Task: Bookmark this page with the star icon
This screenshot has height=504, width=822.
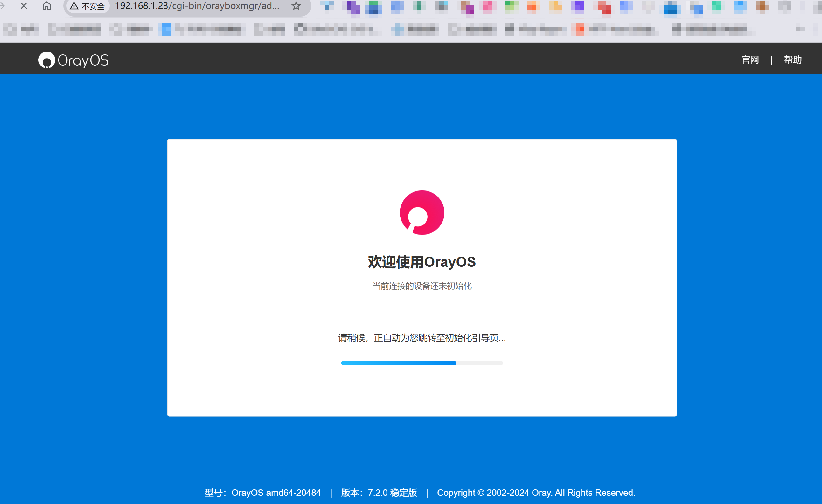Action: click(296, 6)
